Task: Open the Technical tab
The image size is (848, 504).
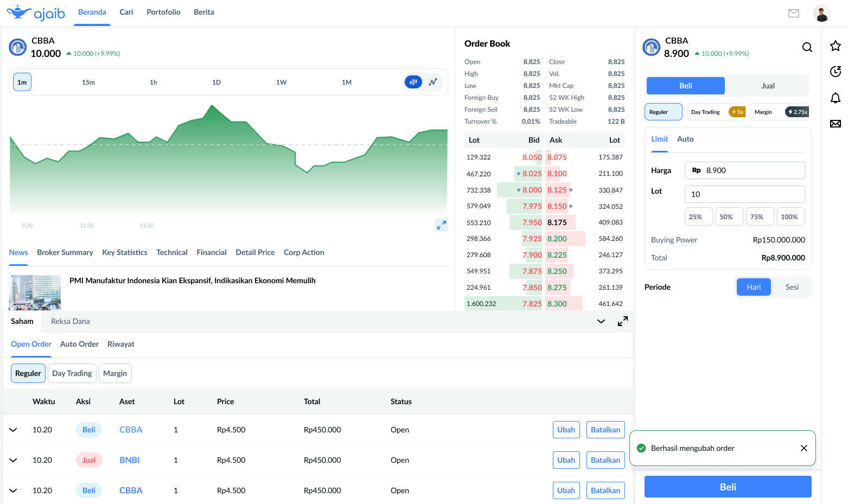Action: [172, 252]
